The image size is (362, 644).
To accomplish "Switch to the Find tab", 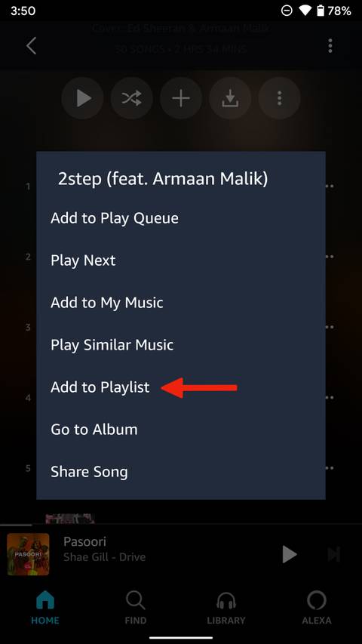I will click(136, 608).
